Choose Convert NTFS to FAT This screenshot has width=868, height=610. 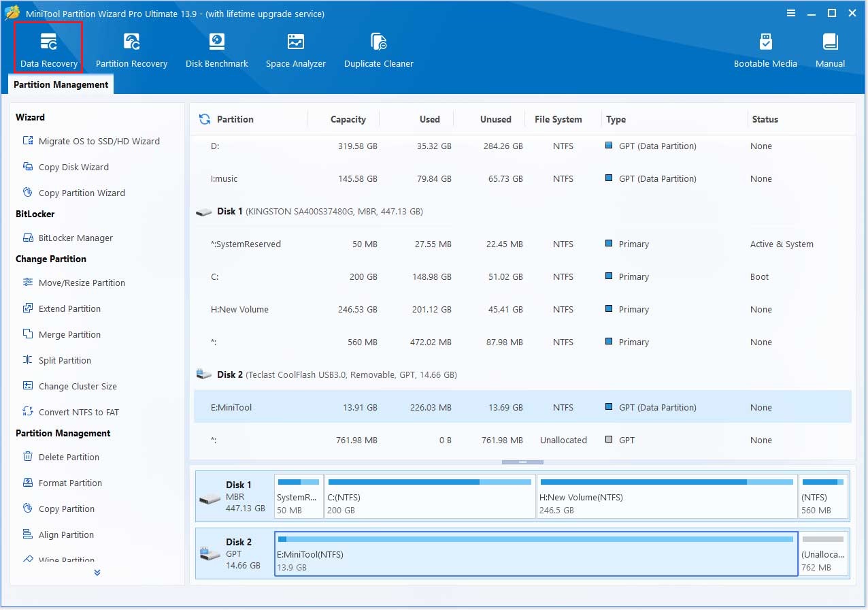(71, 412)
